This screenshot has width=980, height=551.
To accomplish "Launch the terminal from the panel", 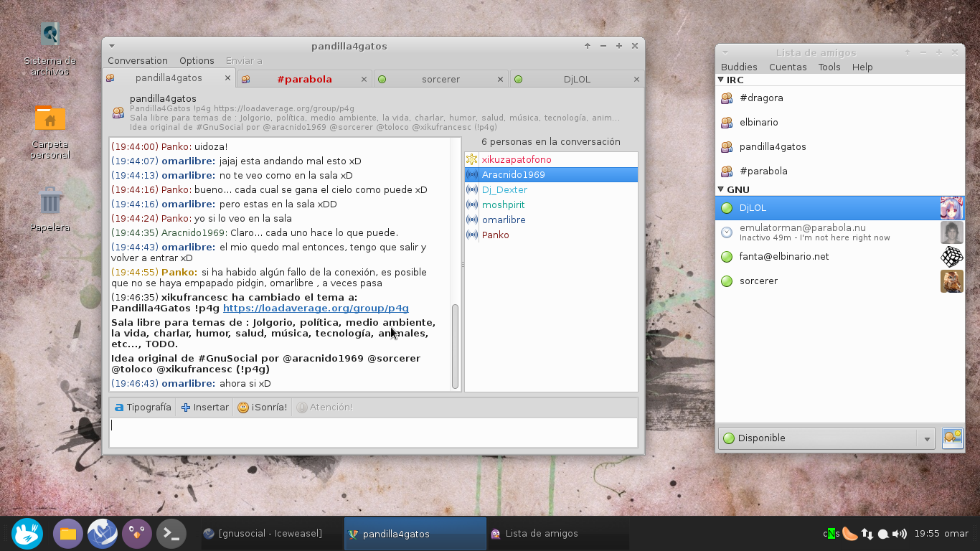I will click(171, 534).
